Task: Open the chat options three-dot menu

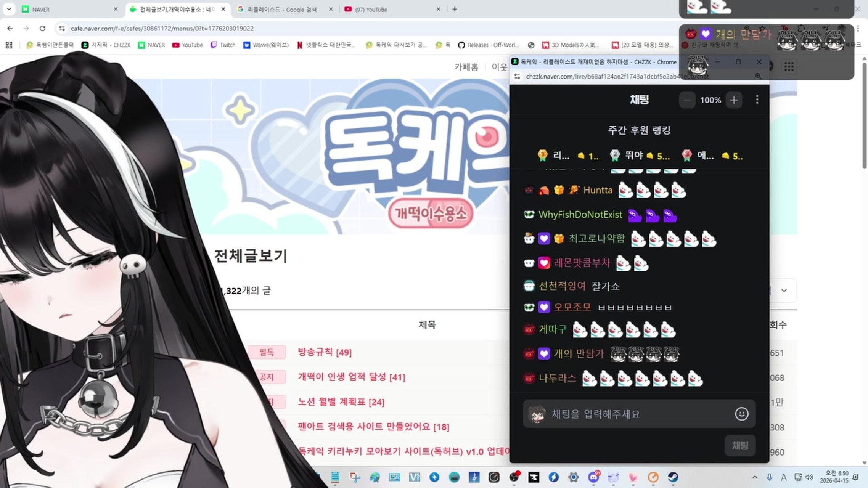Action: tap(757, 100)
